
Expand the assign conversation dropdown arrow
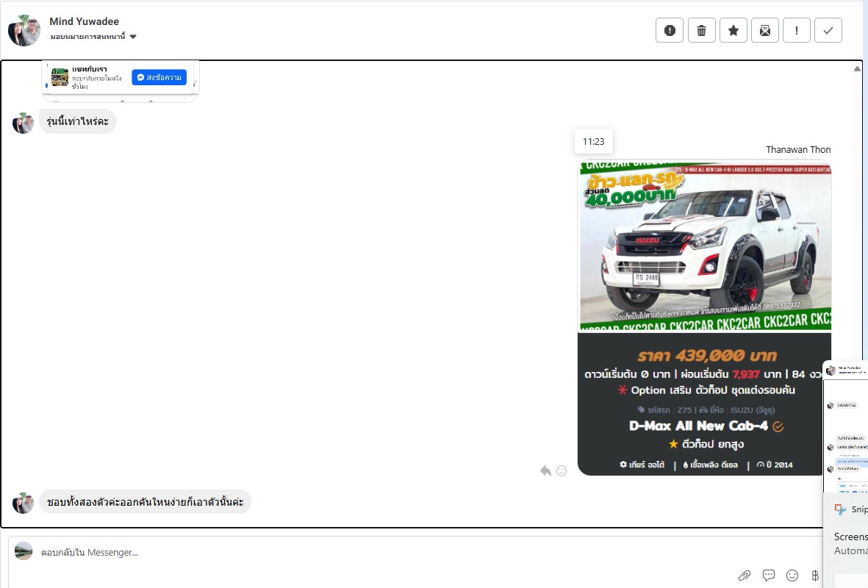[133, 37]
